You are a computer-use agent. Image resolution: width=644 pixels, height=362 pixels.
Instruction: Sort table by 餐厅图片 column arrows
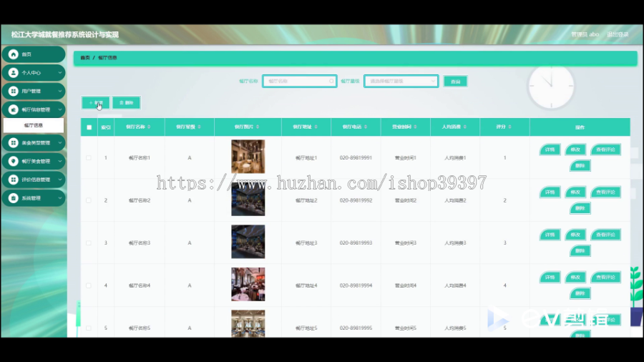point(258,127)
